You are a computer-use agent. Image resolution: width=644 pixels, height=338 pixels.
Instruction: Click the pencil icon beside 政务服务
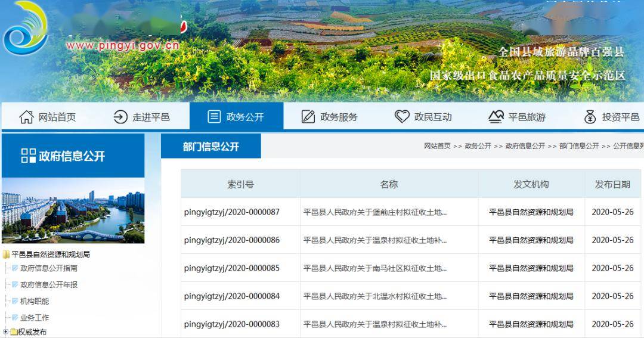[308, 117]
